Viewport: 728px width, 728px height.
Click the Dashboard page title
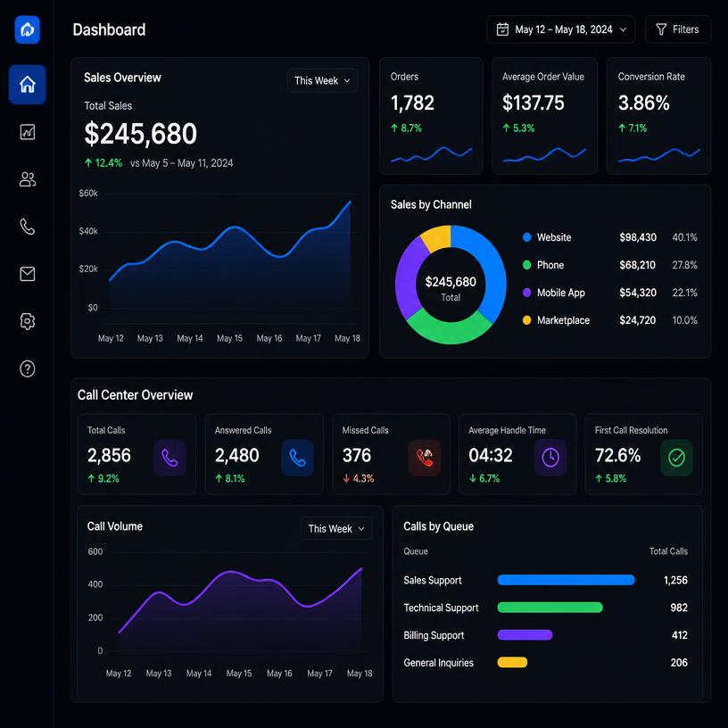coord(109,29)
